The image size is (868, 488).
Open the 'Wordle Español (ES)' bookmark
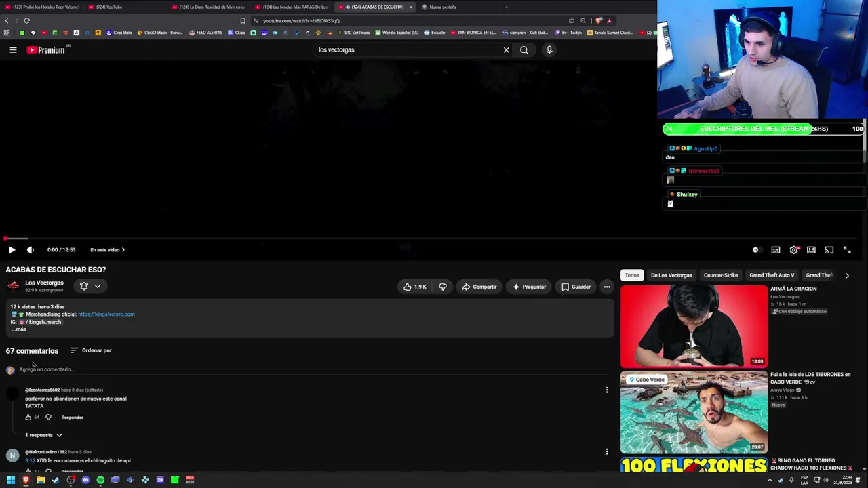click(x=397, y=33)
